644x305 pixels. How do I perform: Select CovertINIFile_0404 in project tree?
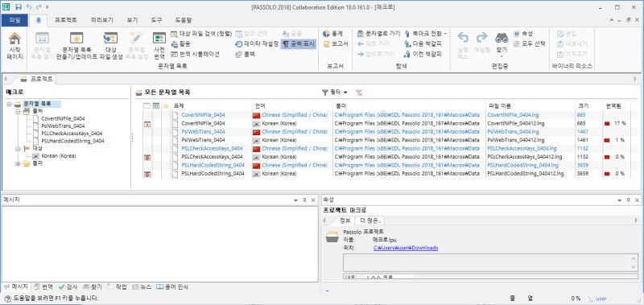[x=63, y=118]
